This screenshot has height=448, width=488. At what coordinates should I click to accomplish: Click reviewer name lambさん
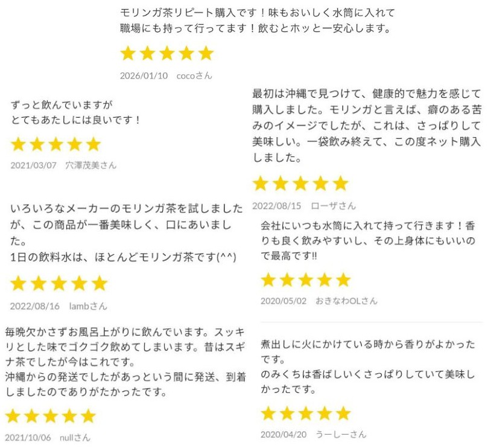88,306
